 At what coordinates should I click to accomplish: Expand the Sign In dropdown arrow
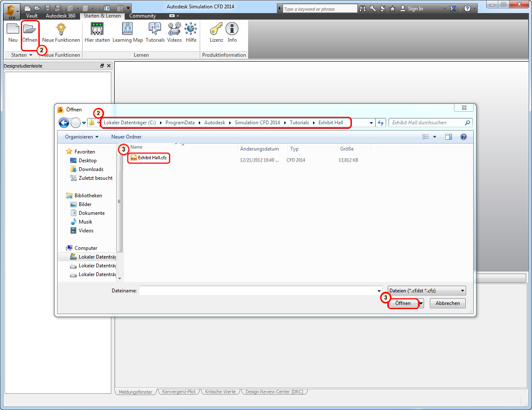(x=444, y=9)
